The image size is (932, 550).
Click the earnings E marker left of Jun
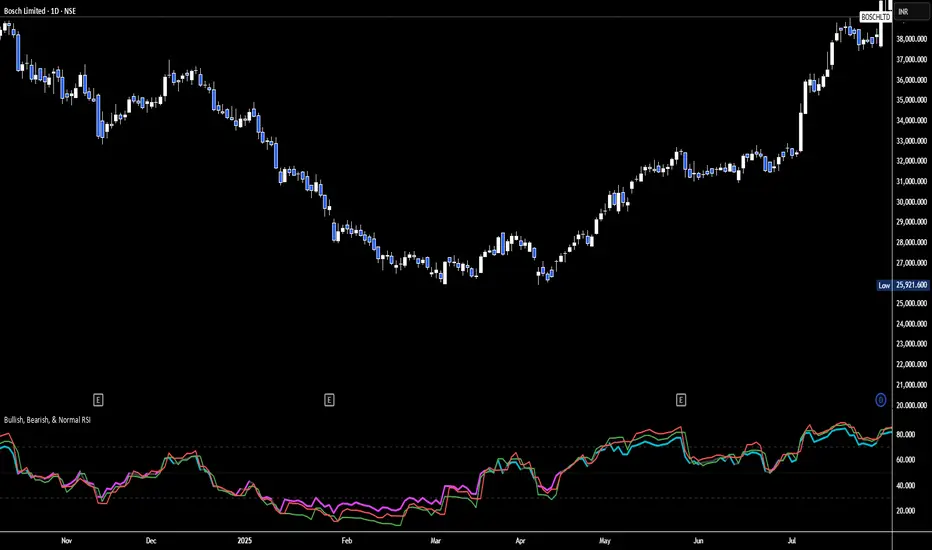tap(681, 400)
